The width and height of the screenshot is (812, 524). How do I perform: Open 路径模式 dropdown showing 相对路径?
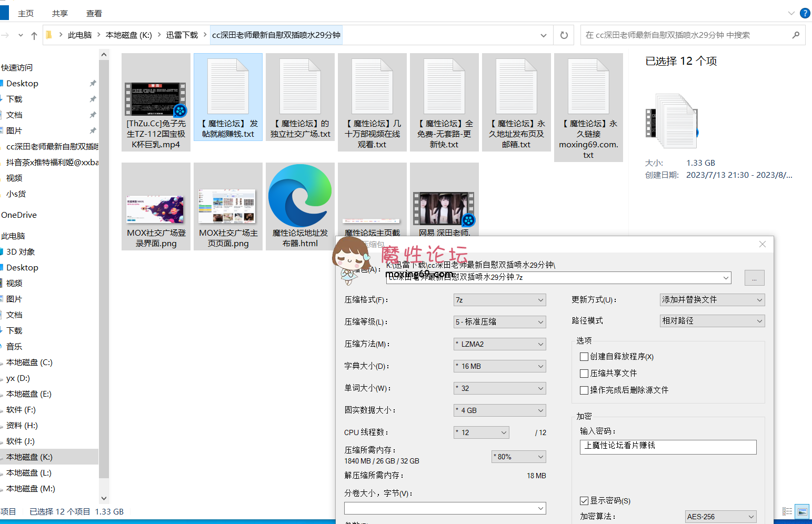(x=712, y=321)
